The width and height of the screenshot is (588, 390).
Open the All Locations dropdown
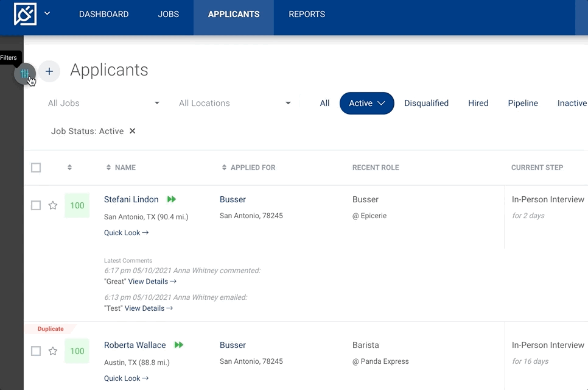[234, 103]
